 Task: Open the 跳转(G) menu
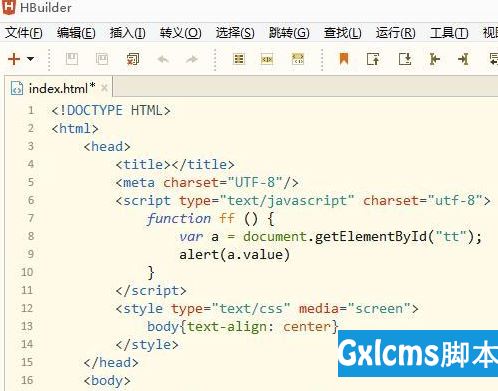[289, 33]
